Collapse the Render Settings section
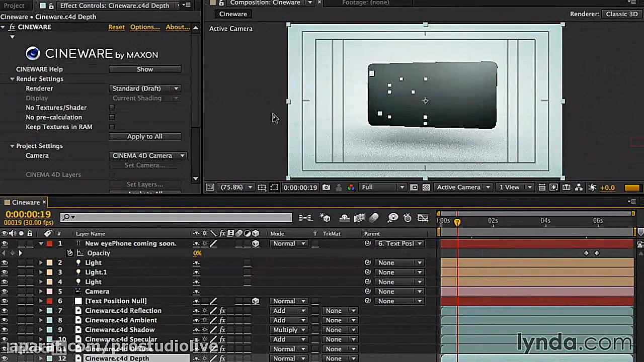This screenshot has height=362, width=644. point(12,78)
